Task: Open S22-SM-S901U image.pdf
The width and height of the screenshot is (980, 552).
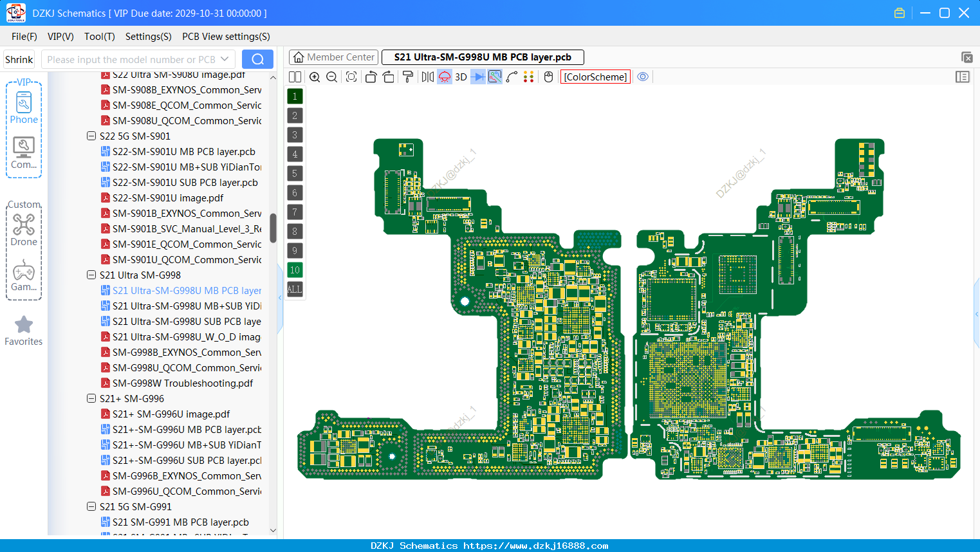Action: click(168, 198)
